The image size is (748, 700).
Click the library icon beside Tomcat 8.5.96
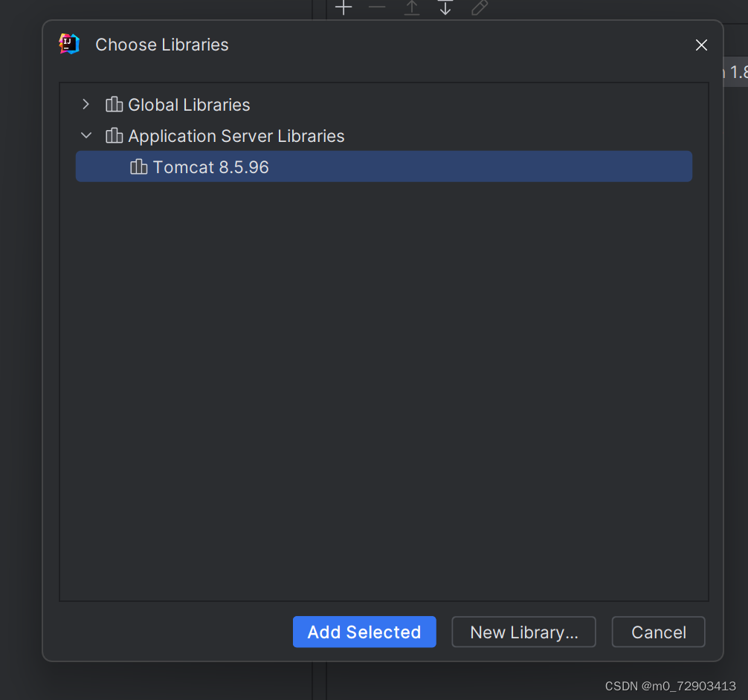[139, 166]
